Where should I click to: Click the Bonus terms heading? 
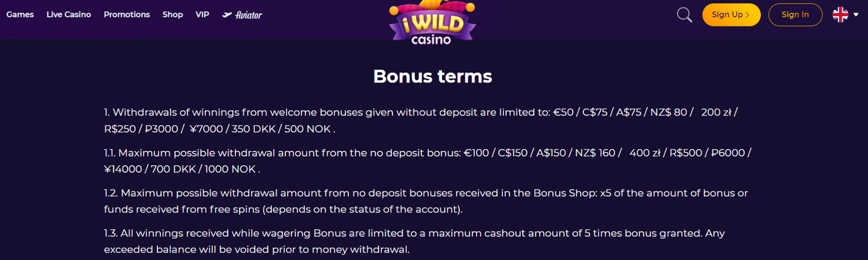pyautogui.click(x=432, y=76)
